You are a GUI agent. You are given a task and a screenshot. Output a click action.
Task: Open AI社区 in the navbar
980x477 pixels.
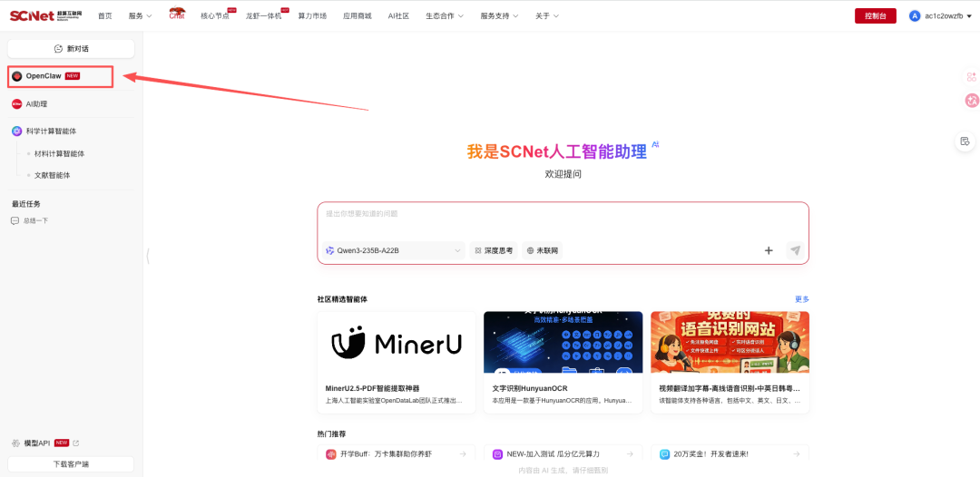click(x=398, y=16)
